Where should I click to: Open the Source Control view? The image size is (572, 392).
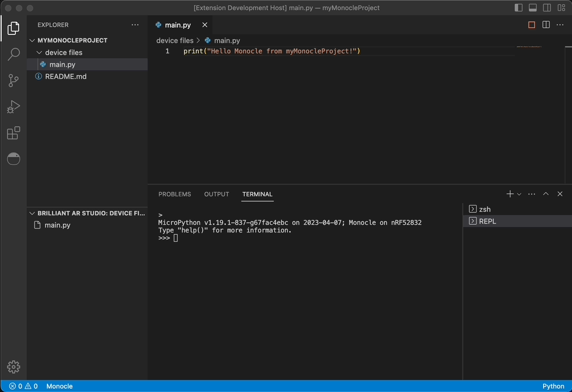pos(14,80)
